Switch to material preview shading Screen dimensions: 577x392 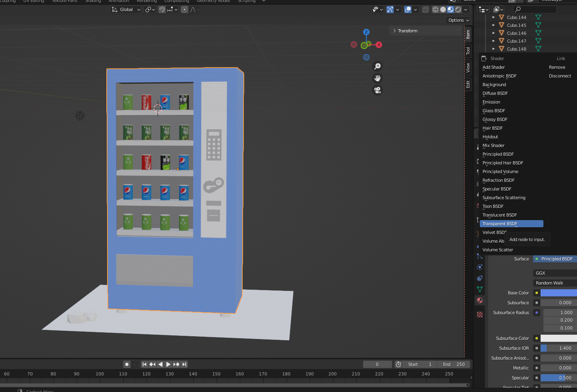click(451, 9)
